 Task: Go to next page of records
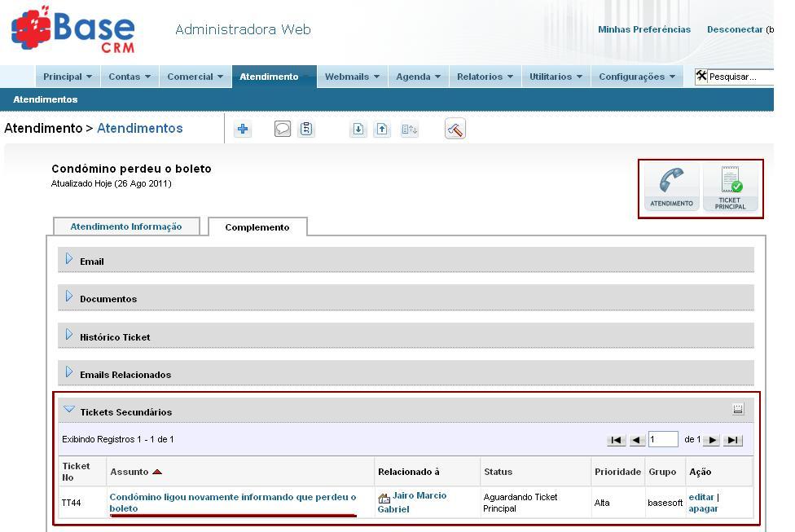click(x=712, y=441)
